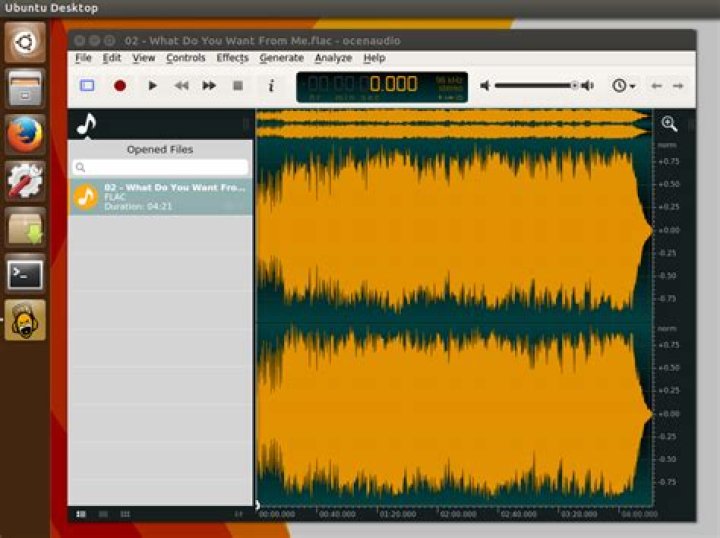Click the 01:20.000 timeline marker
The image size is (720, 538).
[398, 514]
